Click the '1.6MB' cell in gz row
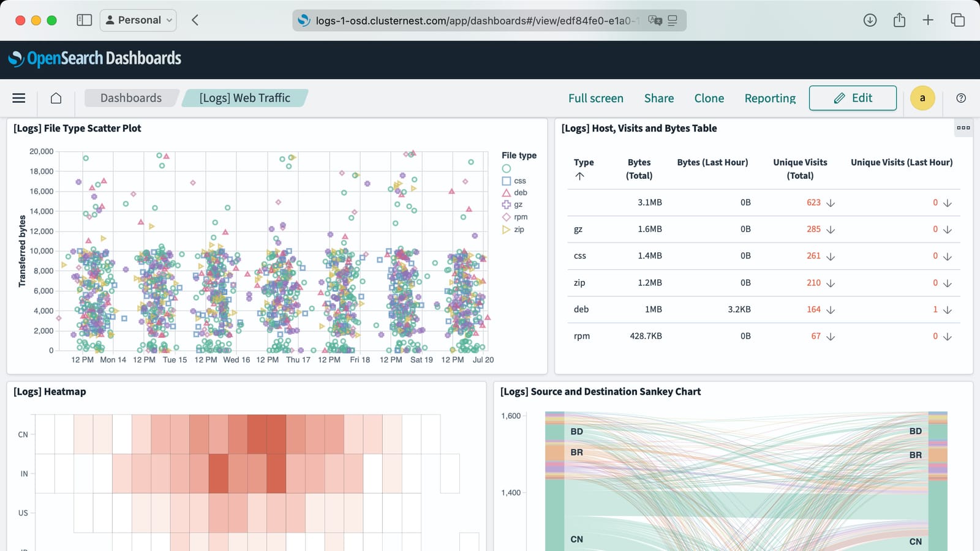 (x=650, y=229)
